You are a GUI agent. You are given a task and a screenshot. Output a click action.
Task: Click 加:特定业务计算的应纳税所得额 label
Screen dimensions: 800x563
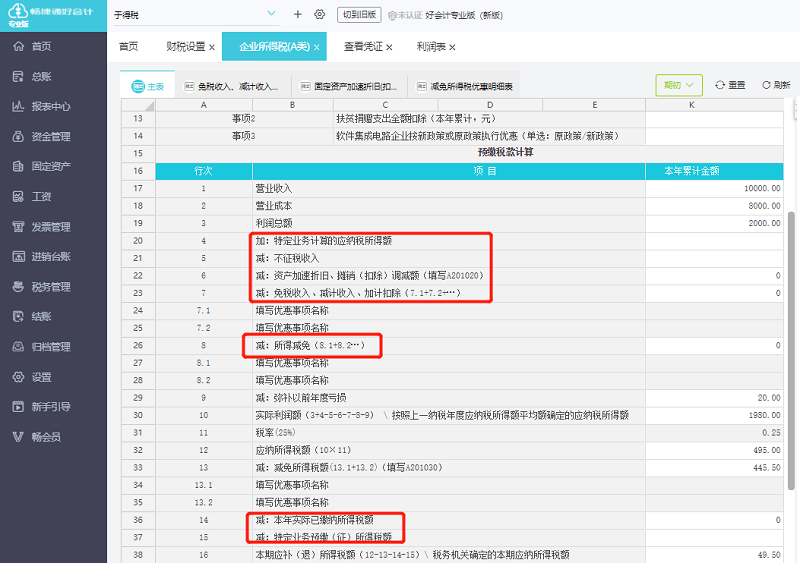(x=323, y=241)
